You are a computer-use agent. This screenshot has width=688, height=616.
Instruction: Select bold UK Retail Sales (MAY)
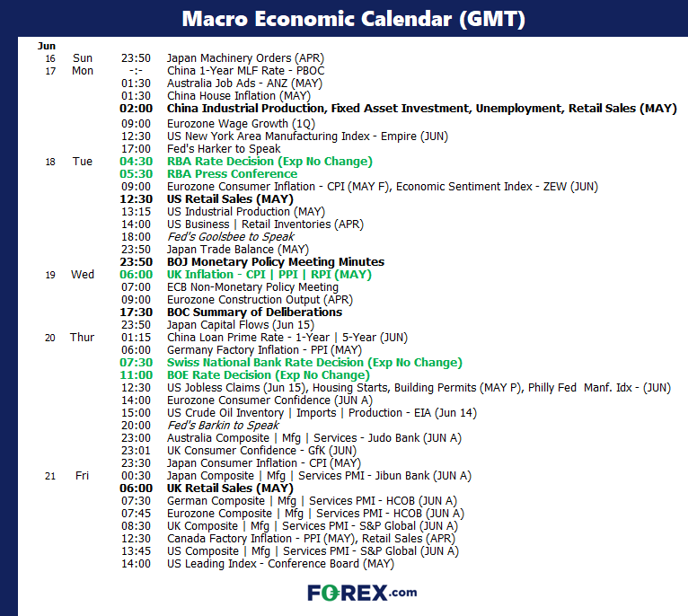click(230, 488)
